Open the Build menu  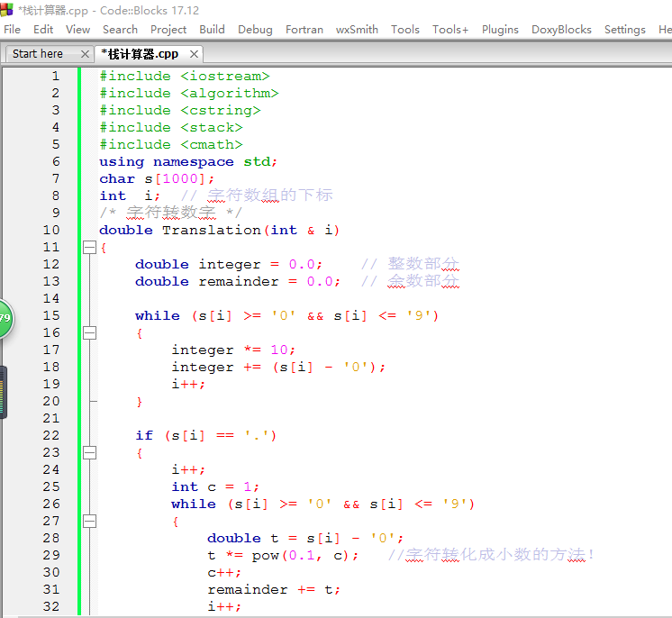tap(213, 30)
